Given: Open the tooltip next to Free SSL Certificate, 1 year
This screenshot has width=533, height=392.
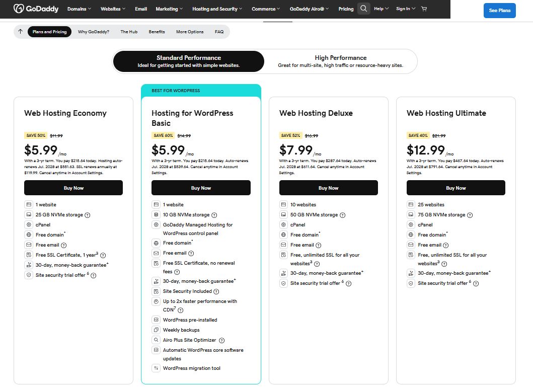Looking at the screenshot, I should click(103, 255).
